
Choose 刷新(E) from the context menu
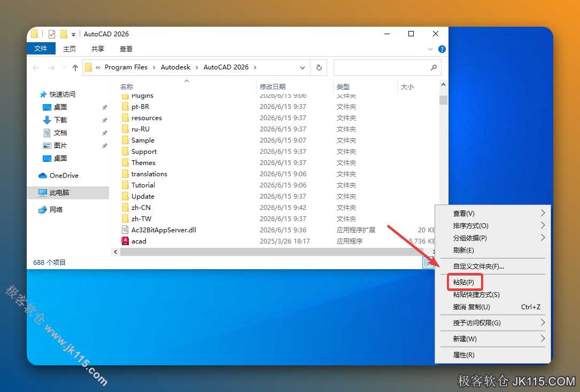coord(493,250)
